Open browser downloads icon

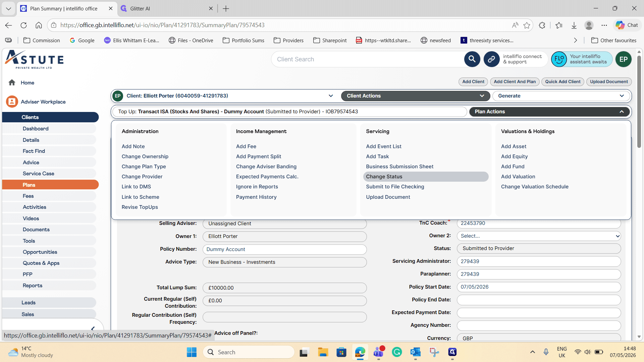tap(574, 25)
